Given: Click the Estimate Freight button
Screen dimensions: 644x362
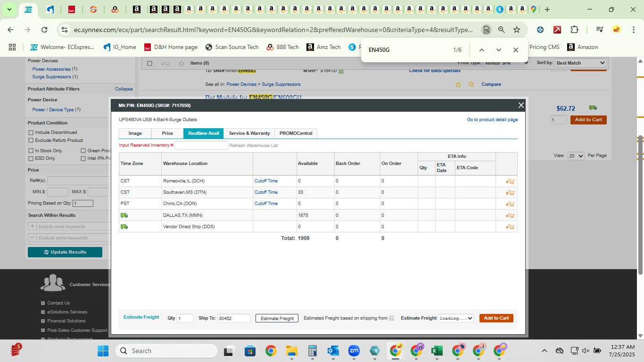Looking at the screenshot, I should [277, 318].
